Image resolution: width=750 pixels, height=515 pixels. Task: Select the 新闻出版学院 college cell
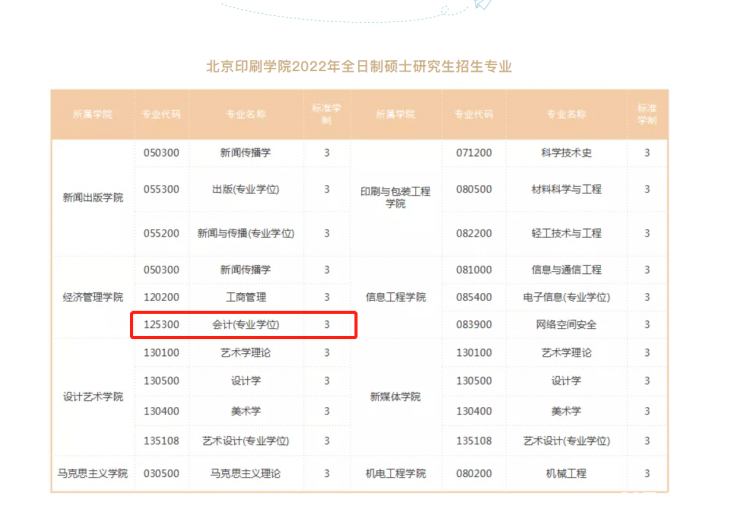pyautogui.click(x=93, y=197)
